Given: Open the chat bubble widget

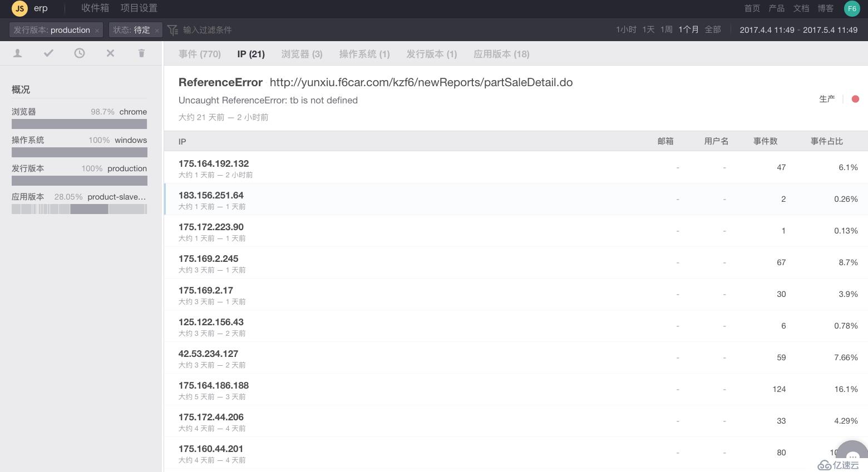Looking at the screenshot, I should (852, 456).
